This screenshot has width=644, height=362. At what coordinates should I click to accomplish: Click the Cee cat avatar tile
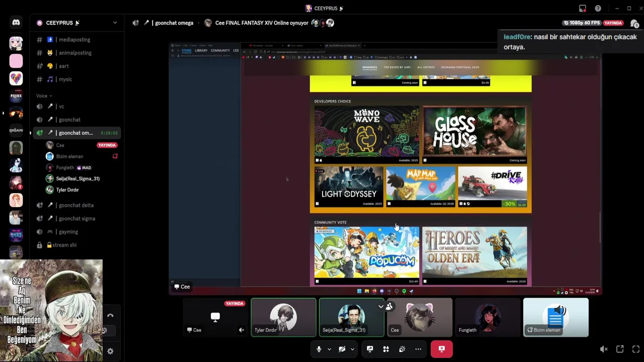420,317
